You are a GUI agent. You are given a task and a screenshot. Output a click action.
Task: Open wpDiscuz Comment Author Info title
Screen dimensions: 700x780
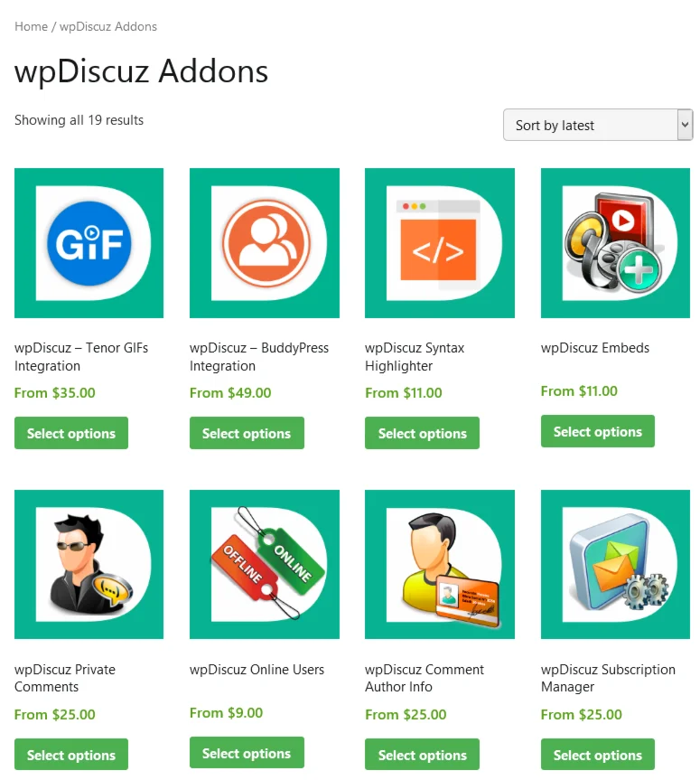(425, 678)
